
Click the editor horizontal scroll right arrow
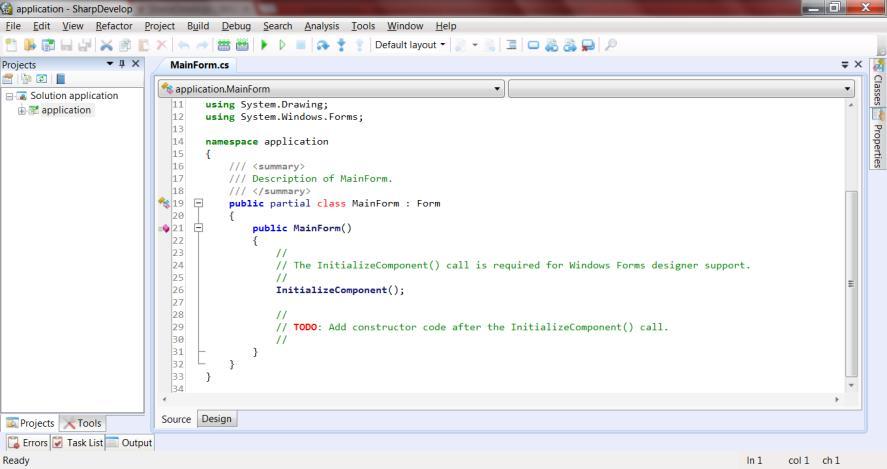pyautogui.click(x=837, y=399)
